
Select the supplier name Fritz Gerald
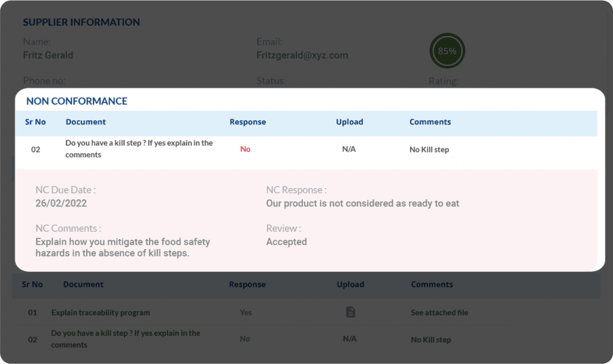click(x=48, y=55)
